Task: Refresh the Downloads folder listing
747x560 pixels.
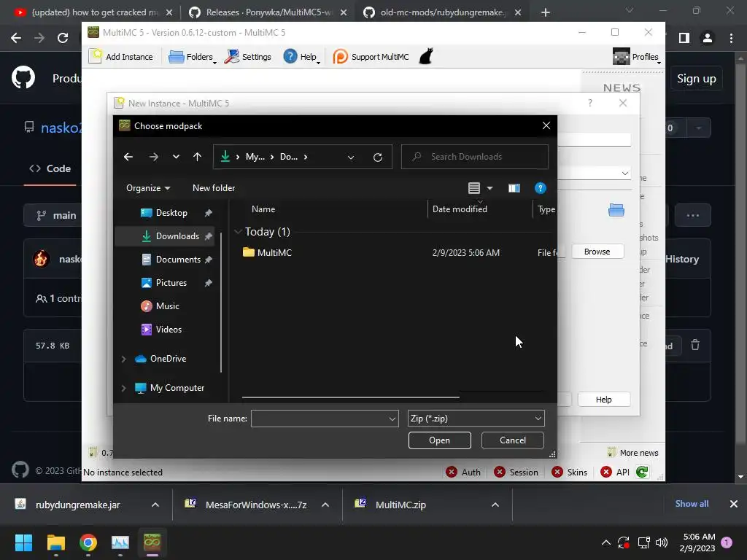Action: (378, 157)
